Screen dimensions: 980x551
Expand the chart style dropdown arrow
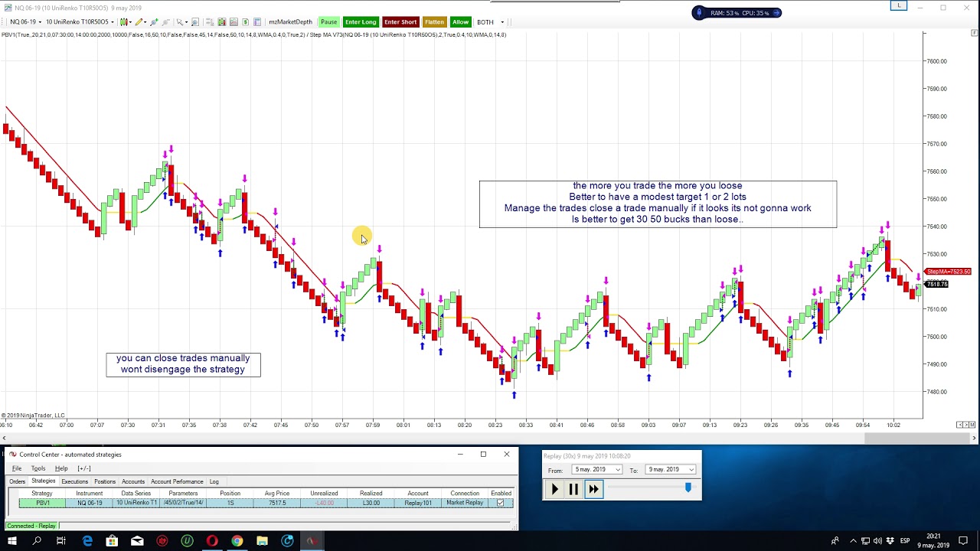pyautogui.click(x=130, y=22)
